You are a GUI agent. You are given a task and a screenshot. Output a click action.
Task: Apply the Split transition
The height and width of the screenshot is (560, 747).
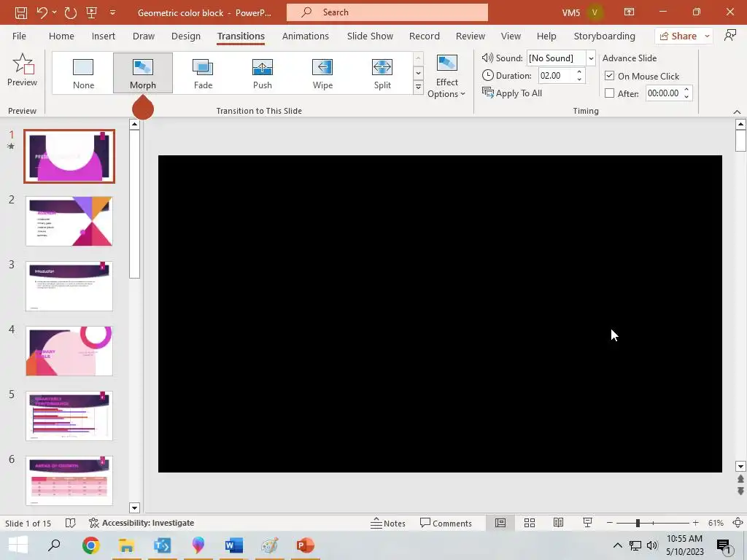382,73
